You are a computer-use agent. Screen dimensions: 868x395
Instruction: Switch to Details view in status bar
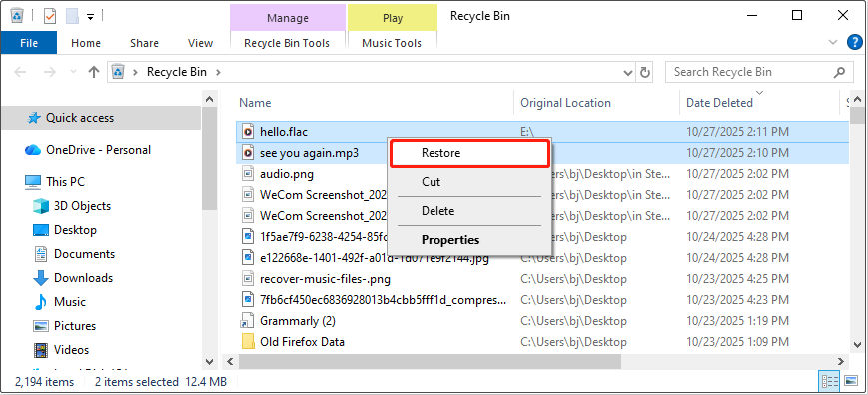click(830, 381)
